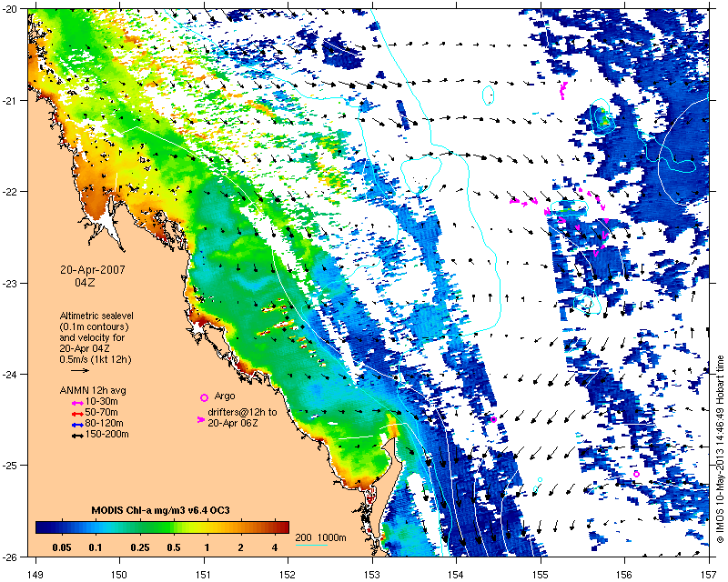
Task: Click the '149' longitude axis label
Action: (35, 575)
